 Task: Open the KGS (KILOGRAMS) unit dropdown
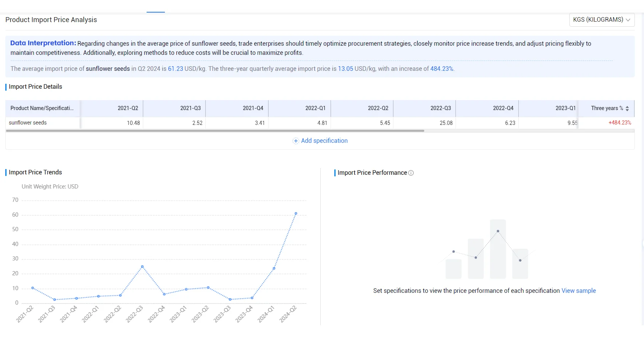point(602,20)
